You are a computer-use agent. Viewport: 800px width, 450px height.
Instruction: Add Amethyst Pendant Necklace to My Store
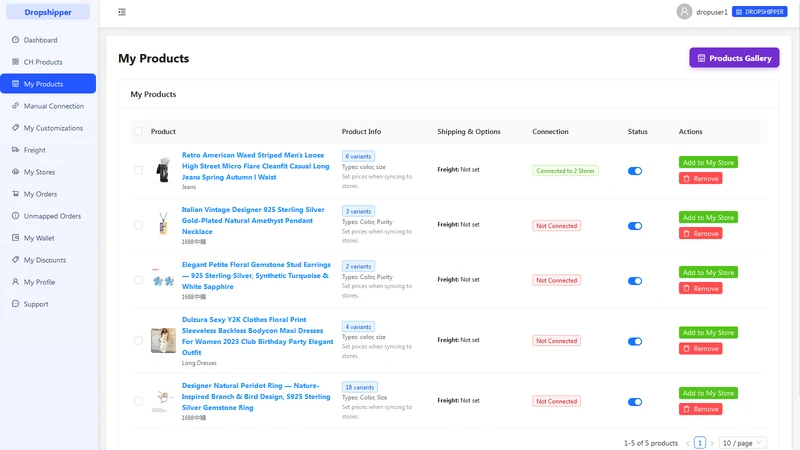click(x=708, y=217)
